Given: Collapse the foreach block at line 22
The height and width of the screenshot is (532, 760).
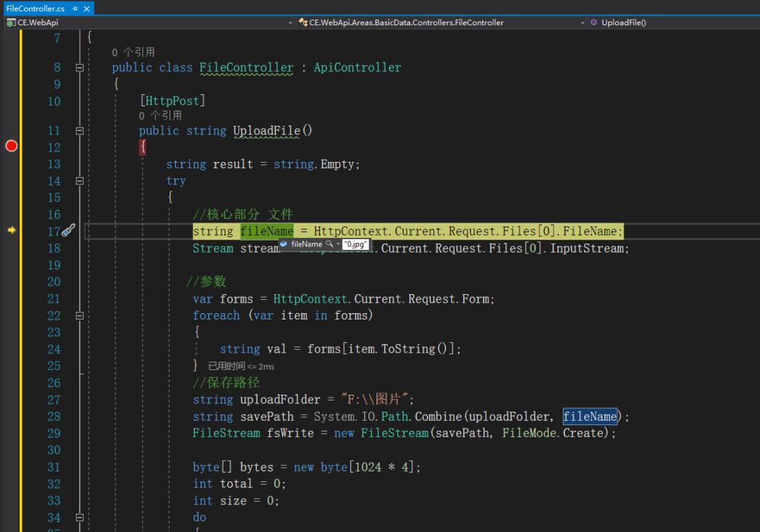Looking at the screenshot, I should tap(80, 316).
